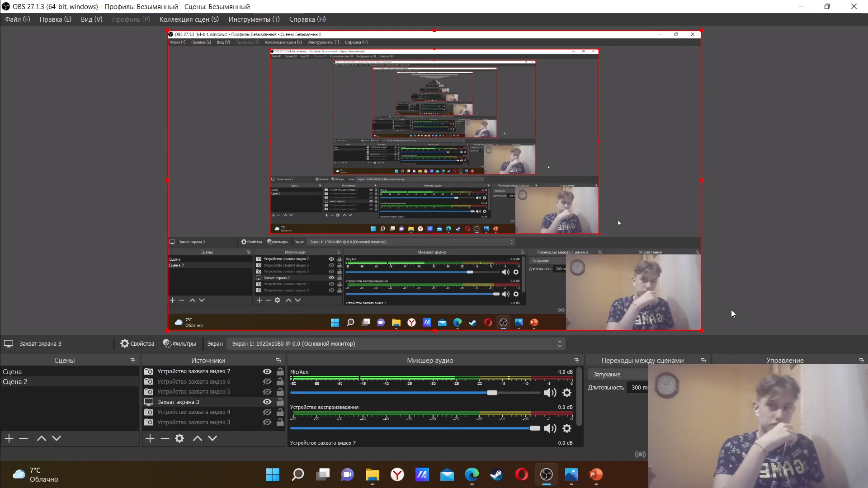Open the Коллекция сцен (S) menu
868x488 pixels.
[x=189, y=19]
